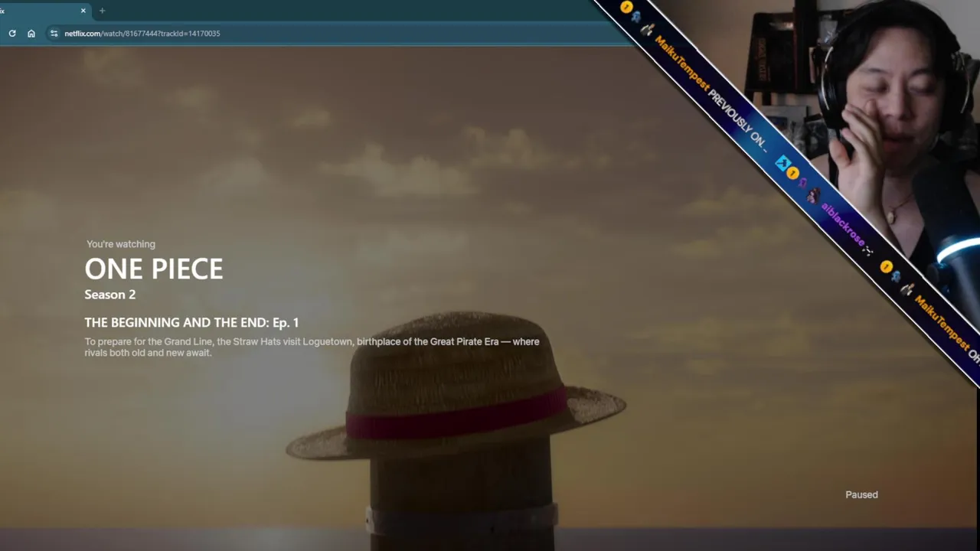The image size is (980, 551).
Task: Go to the browser home page
Action: pyautogui.click(x=31, y=34)
